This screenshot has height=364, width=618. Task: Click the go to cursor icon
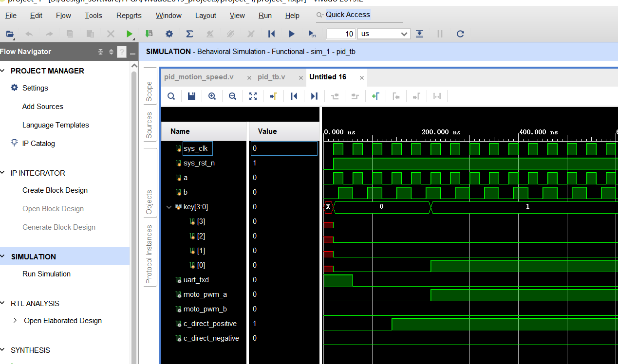[273, 96]
